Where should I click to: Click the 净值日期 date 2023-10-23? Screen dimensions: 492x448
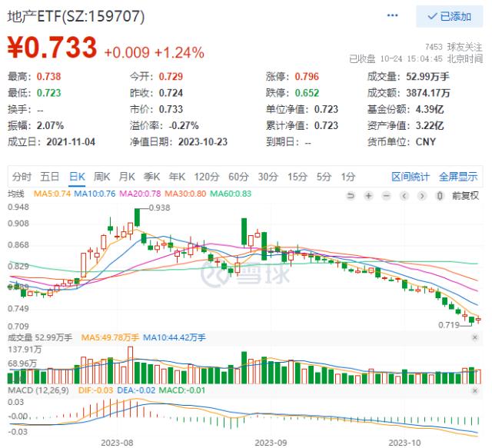203,142
